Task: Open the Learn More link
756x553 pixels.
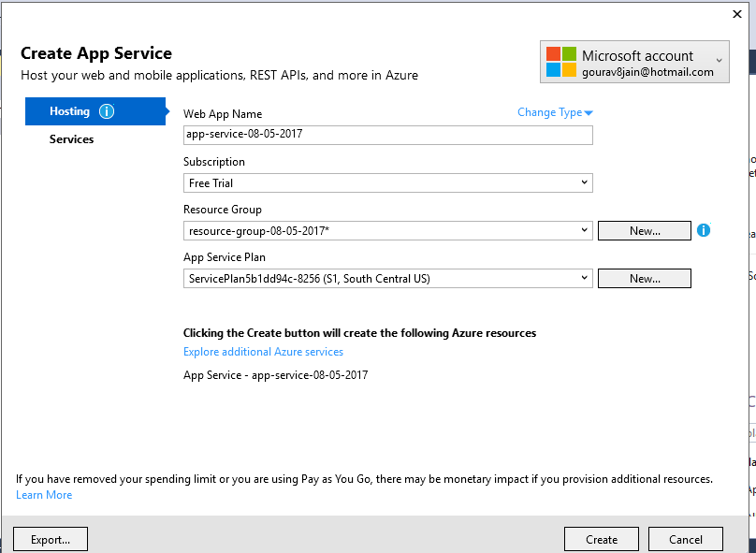Action: (x=44, y=495)
